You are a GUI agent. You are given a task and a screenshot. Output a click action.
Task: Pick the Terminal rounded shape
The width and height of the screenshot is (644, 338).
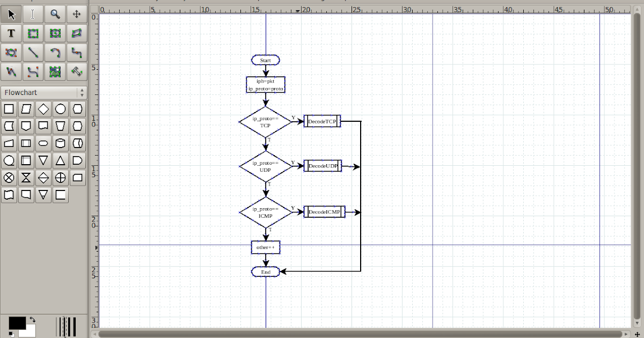point(43,144)
